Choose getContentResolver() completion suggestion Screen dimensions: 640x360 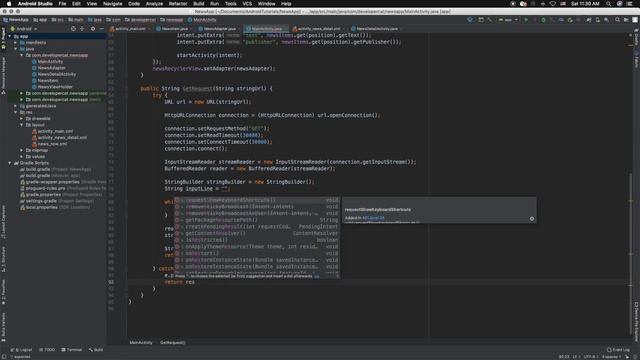pyautogui.click(x=257, y=233)
